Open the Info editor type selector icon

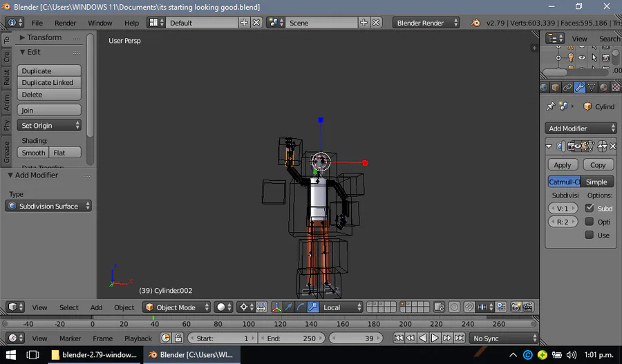15,23
